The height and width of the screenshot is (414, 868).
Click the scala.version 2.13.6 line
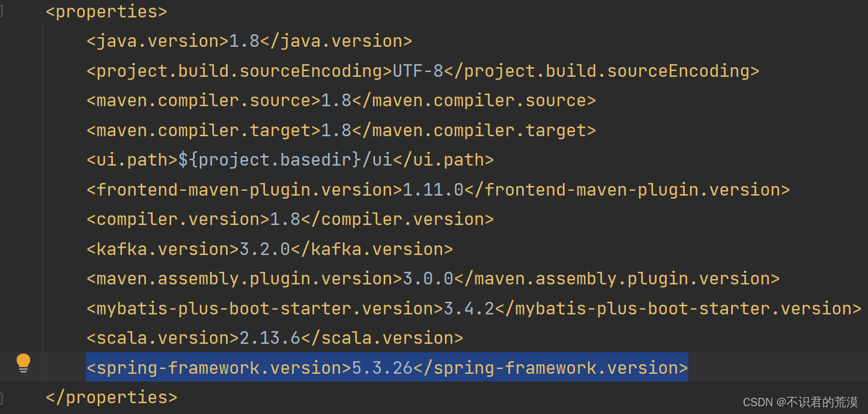(275, 338)
